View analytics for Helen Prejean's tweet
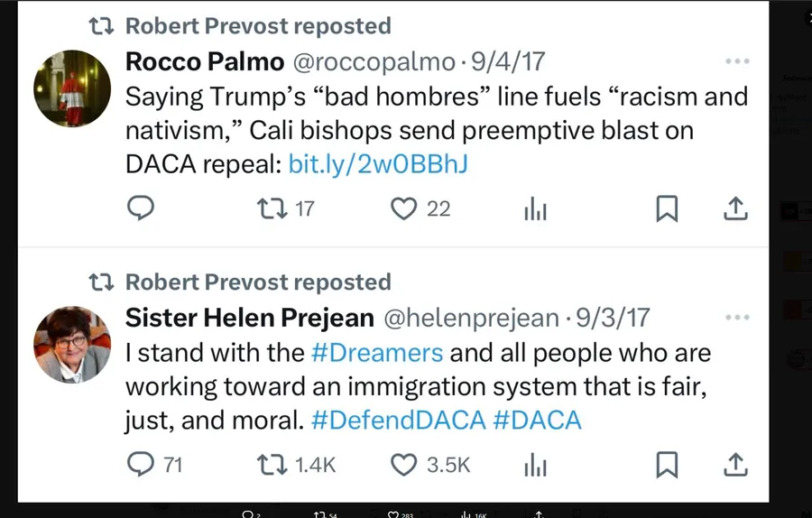This screenshot has height=518, width=812. [535, 465]
